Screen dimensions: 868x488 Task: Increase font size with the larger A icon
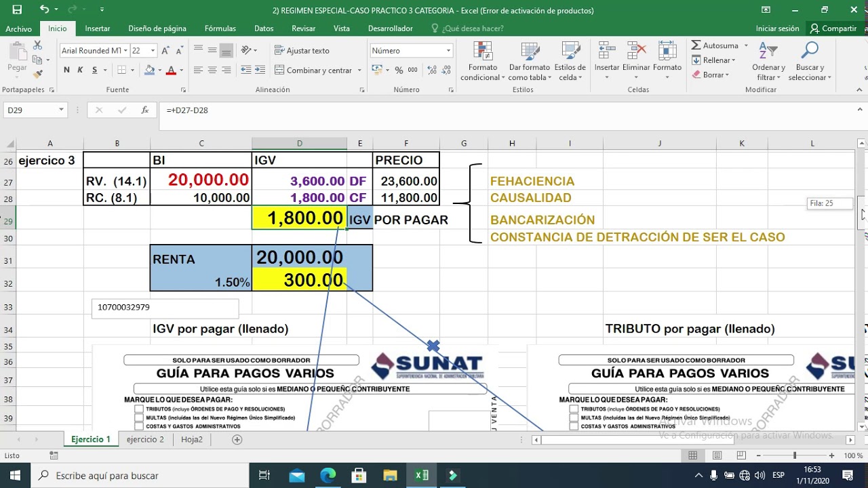point(167,51)
